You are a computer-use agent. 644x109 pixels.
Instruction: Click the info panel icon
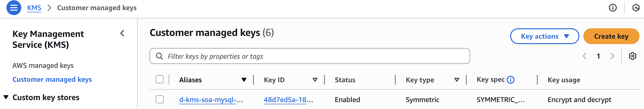click(613, 8)
